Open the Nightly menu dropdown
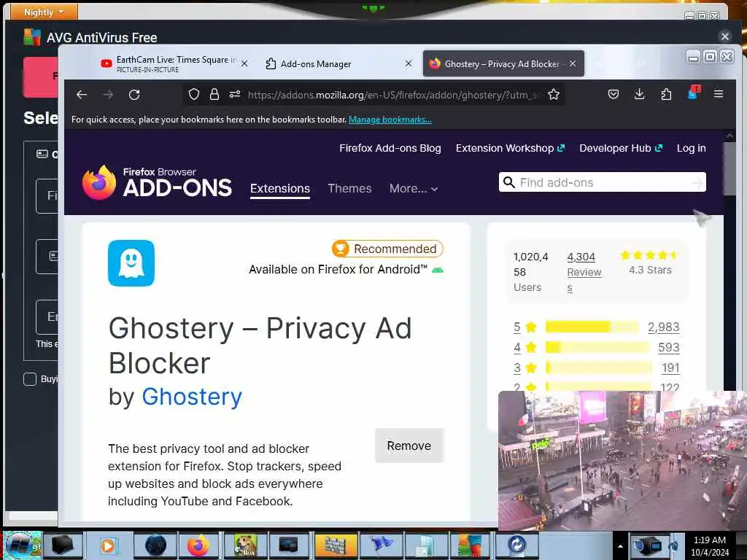The image size is (747, 560). (44, 12)
